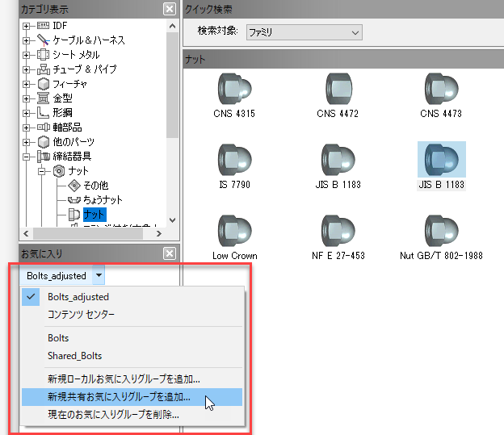The width and height of the screenshot is (504, 435).
Task: Open the 検索対象 ファミリ dropdown
Action: [x=304, y=32]
